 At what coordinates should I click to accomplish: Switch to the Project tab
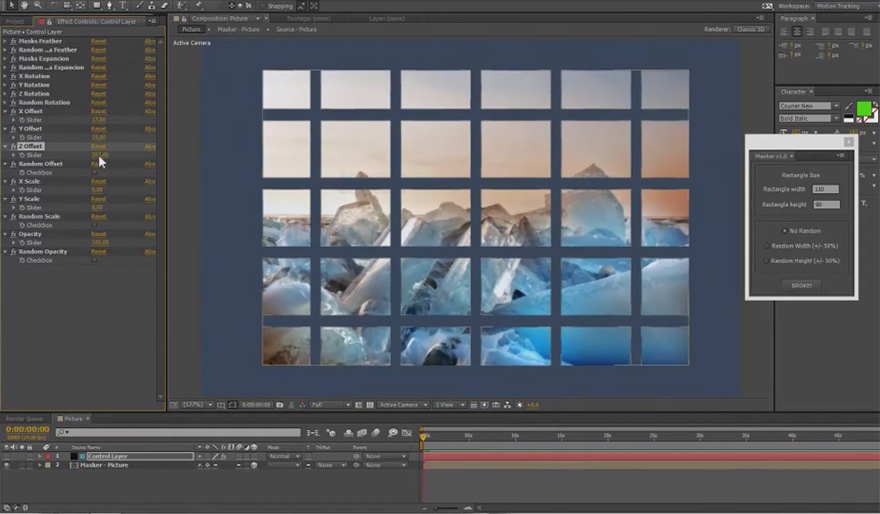coord(15,21)
